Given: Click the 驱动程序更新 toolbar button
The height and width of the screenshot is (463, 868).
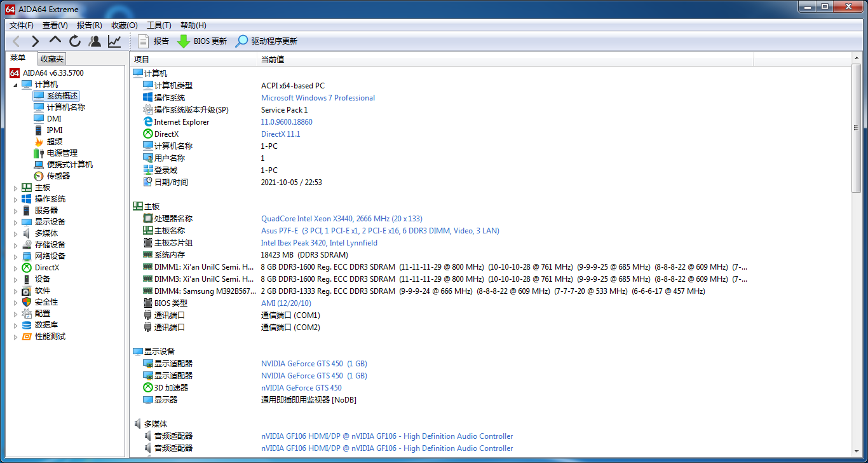Looking at the screenshot, I should 266,41.
